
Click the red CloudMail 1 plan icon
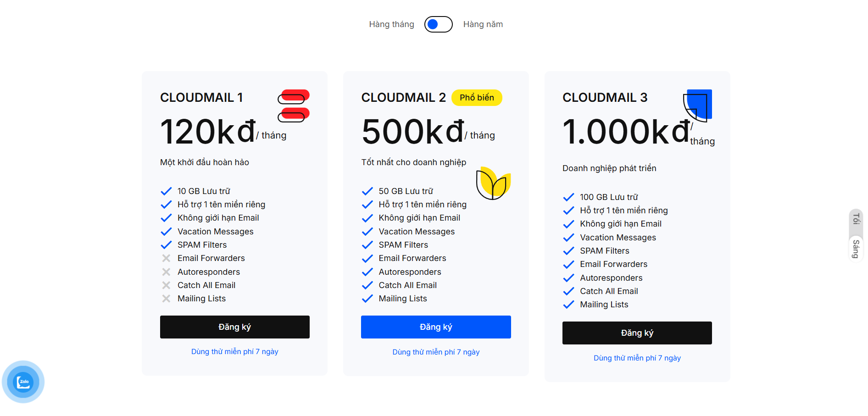tap(294, 105)
